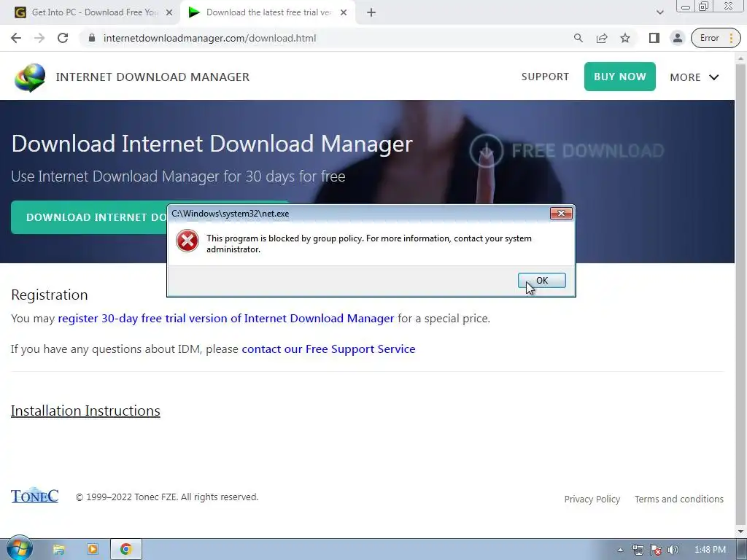
Task: Click the scrollbar down arrow
Action: pyautogui.click(x=741, y=532)
